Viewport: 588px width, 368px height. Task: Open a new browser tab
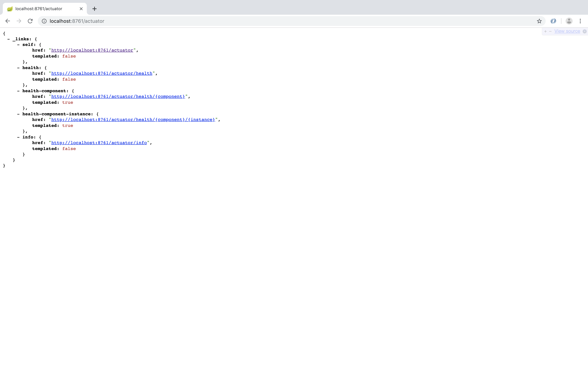tap(94, 9)
